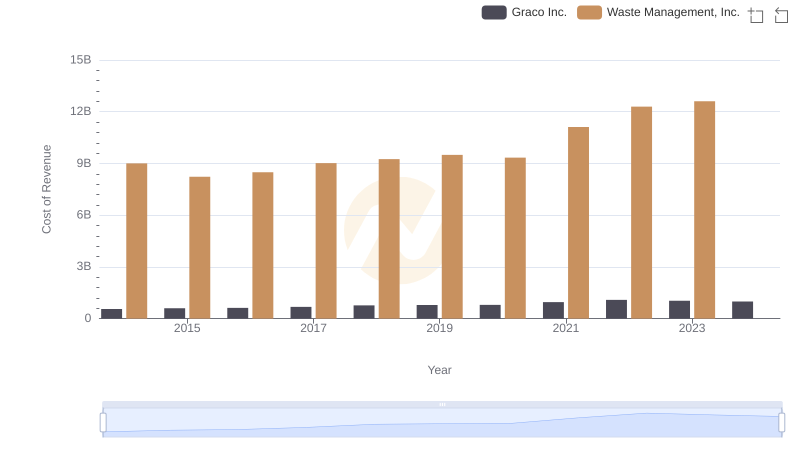Click the Waste Management bar for 2023

click(x=704, y=210)
